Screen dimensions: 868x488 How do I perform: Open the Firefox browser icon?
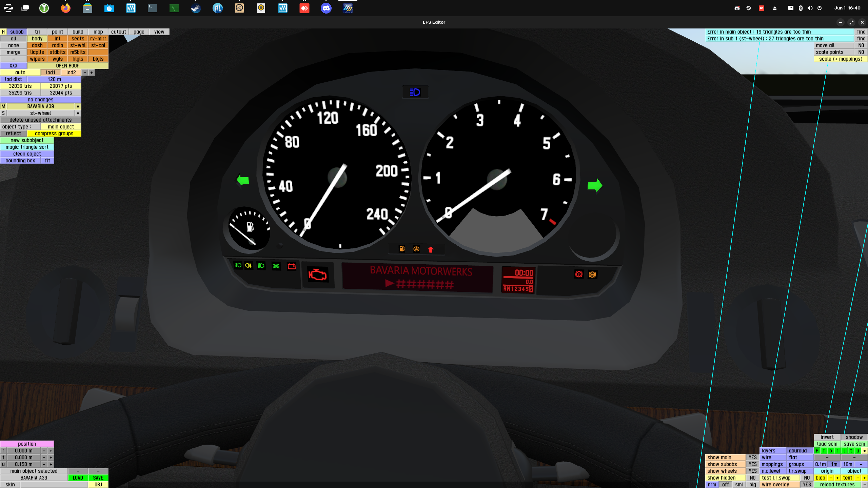point(66,8)
